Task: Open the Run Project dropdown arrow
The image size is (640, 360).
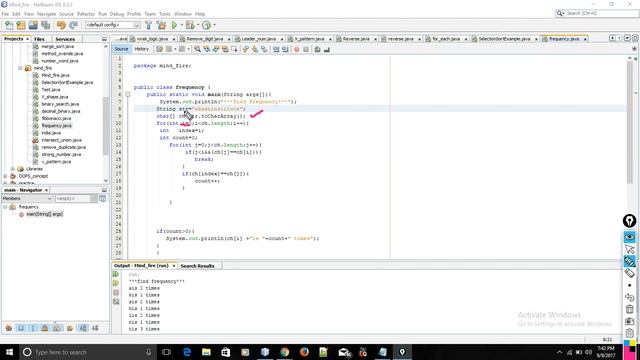Action: (x=182, y=25)
